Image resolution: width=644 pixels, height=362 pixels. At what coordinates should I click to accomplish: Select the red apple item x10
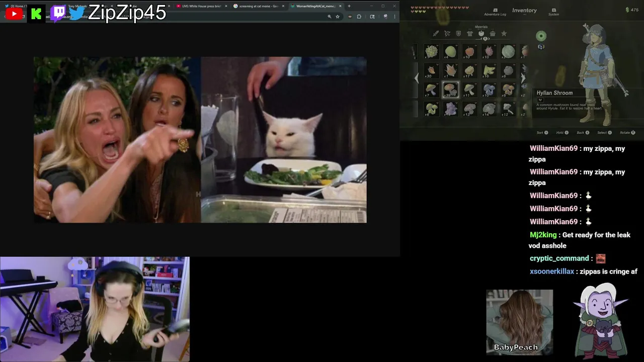[469, 51]
